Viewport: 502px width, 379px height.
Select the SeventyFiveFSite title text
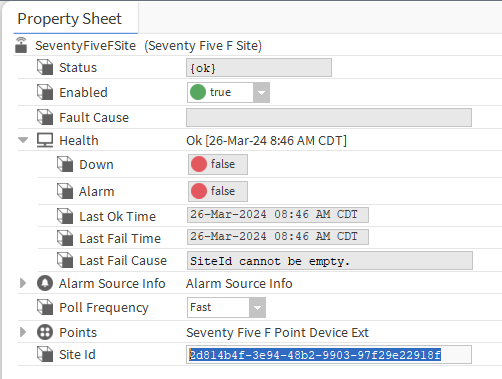pyautogui.click(x=86, y=46)
